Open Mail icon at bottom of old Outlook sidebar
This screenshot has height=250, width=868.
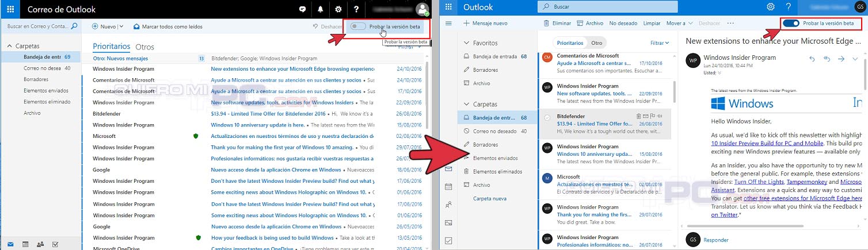point(10,244)
